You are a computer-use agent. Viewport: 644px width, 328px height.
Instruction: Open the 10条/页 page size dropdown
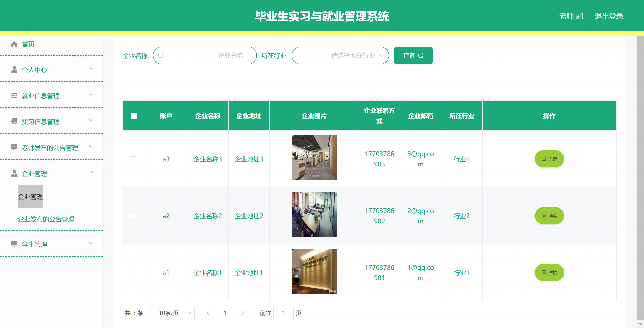coord(172,313)
